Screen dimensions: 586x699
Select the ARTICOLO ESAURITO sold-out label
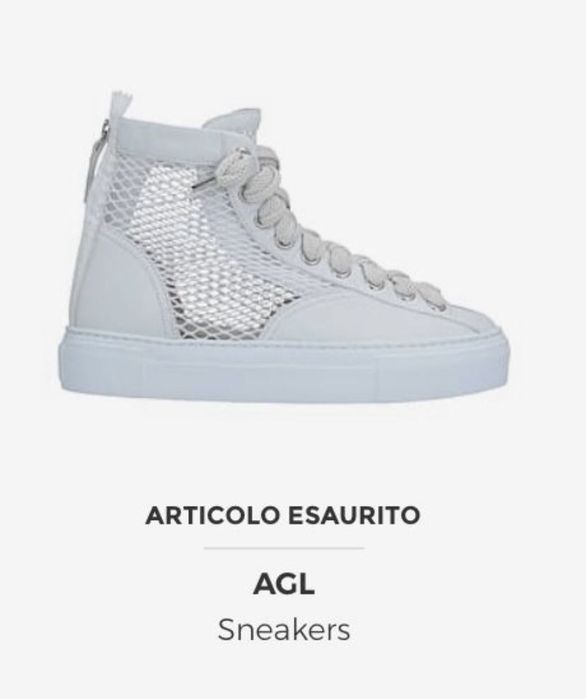click(283, 515)
